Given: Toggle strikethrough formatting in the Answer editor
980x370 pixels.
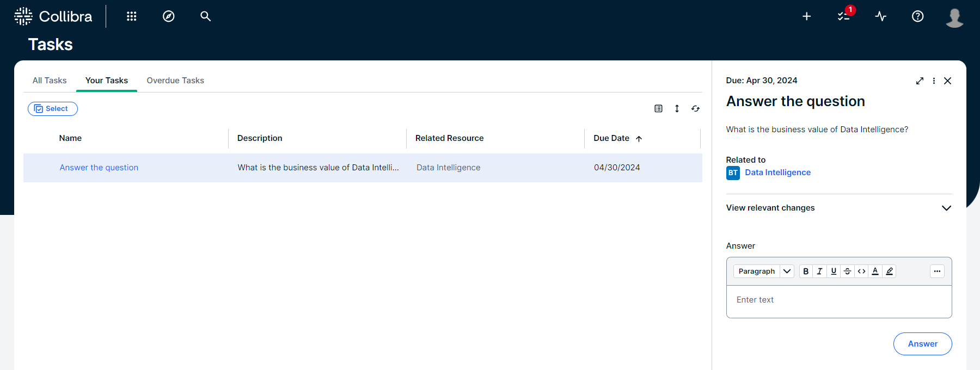Looking at the screenshot, I should click(x=847, y=271).
